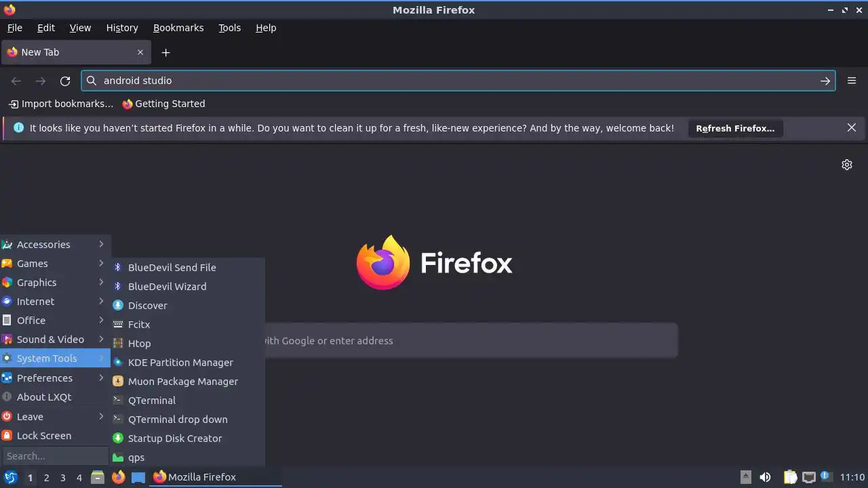
Task: Launch QTerminal drop down
Action: [188, 420]
